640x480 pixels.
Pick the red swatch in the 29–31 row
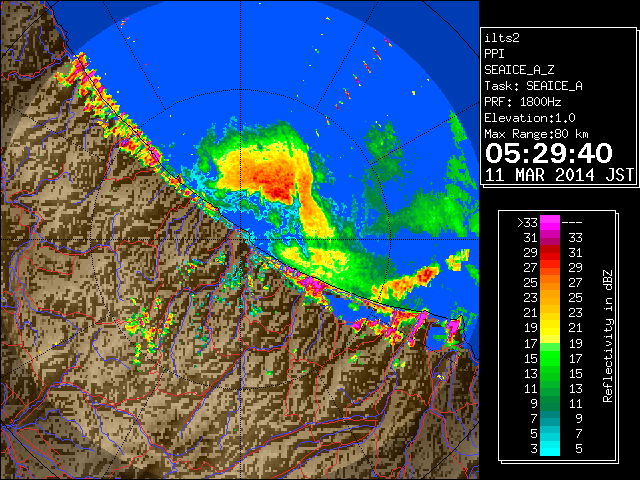coord(550,253)
